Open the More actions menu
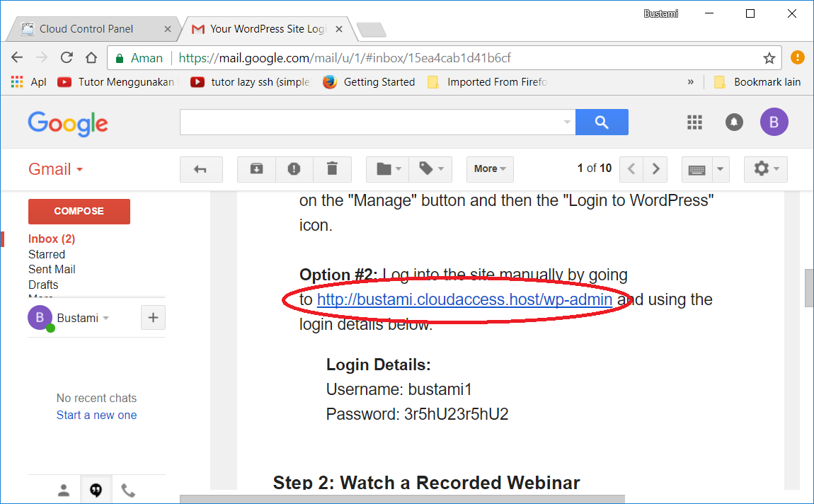The height and width of the screenshot is (504, 814). pos(490,169)
